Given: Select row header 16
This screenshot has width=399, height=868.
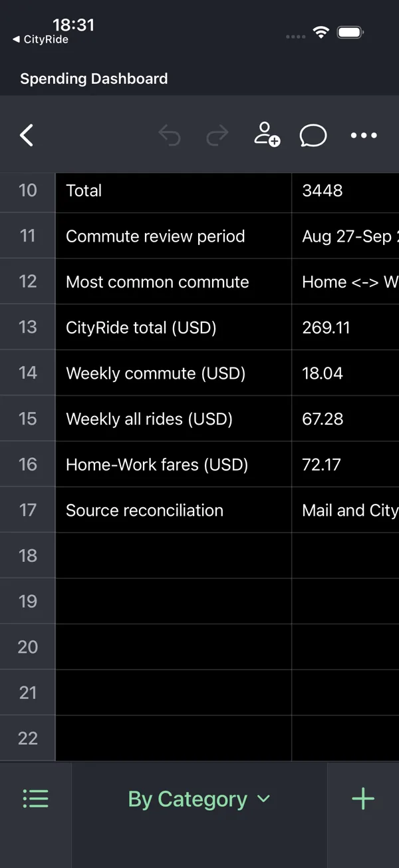Looking at the screenshot, I should coord(28,464).
